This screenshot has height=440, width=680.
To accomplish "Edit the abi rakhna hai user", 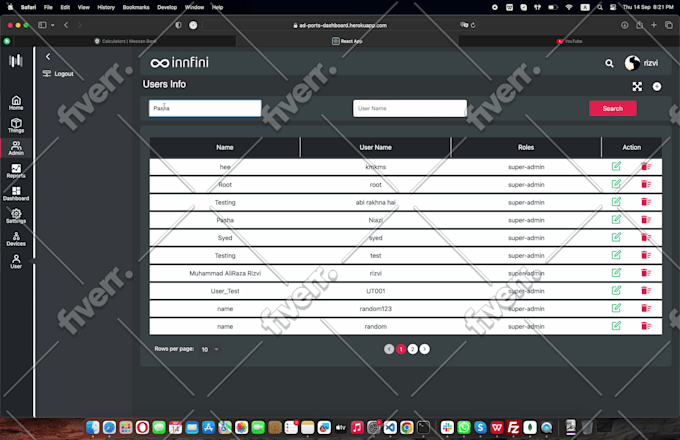I will click(x=616, y=202).
